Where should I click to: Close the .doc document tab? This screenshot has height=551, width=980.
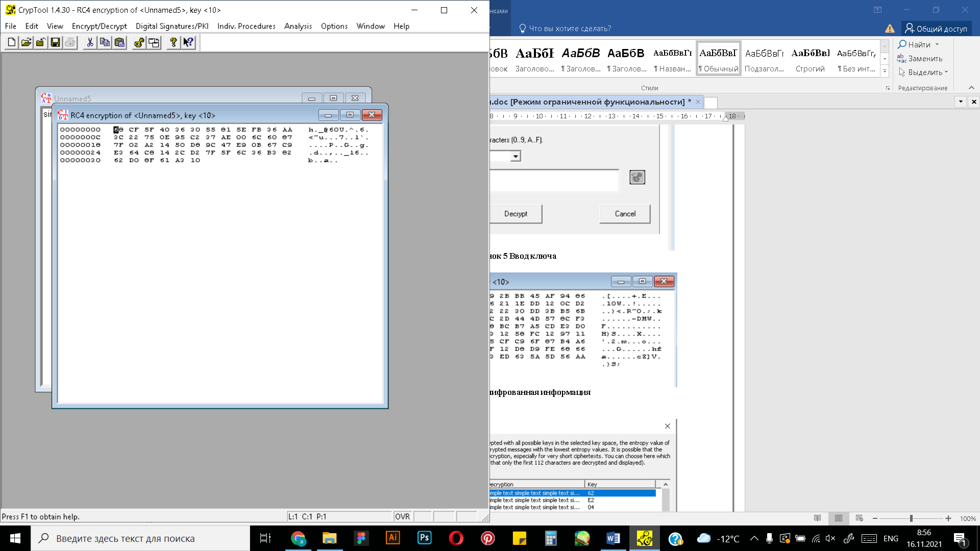tap(698, 102)
